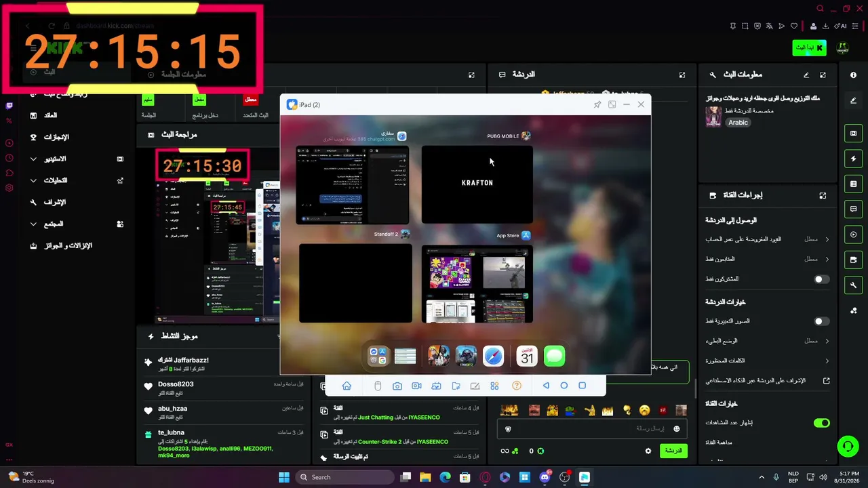Open Safari from the iPad dock
Viewport: 868px width, 488px height.
point(493,356)
